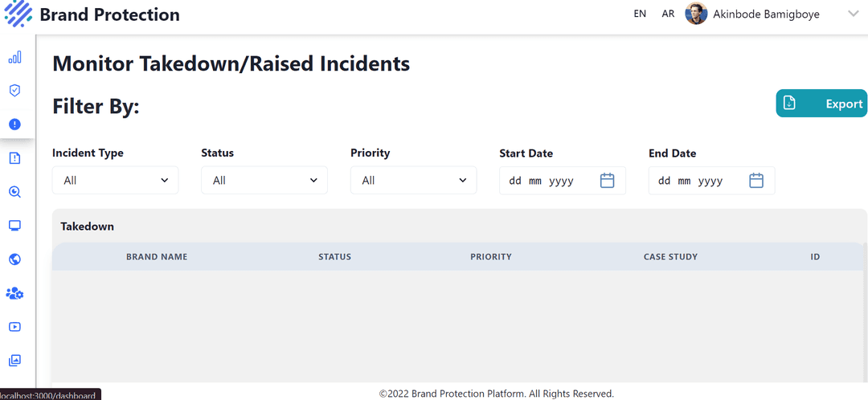The image size is (868, 400).
Task: Open the Status filter dropdown
Action: tap(264, 181)
